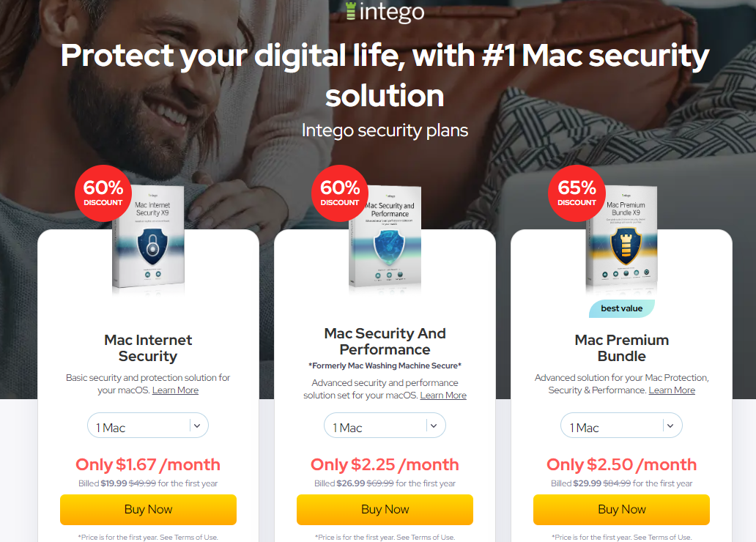The image size is (756, 542).
Task: Open the 1 Mac dropdown for Mac Premium Bundle
Action: 621,426
